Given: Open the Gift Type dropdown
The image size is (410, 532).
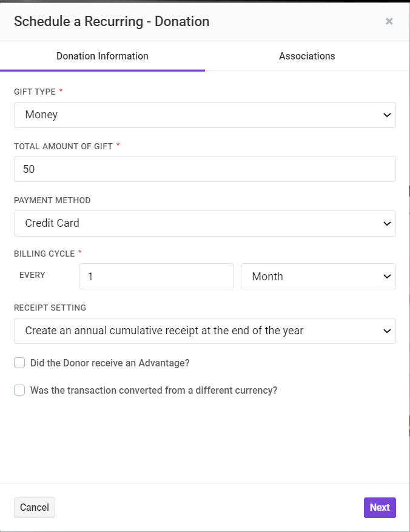Looking at the screenshot, I should (x=205, y=115).
